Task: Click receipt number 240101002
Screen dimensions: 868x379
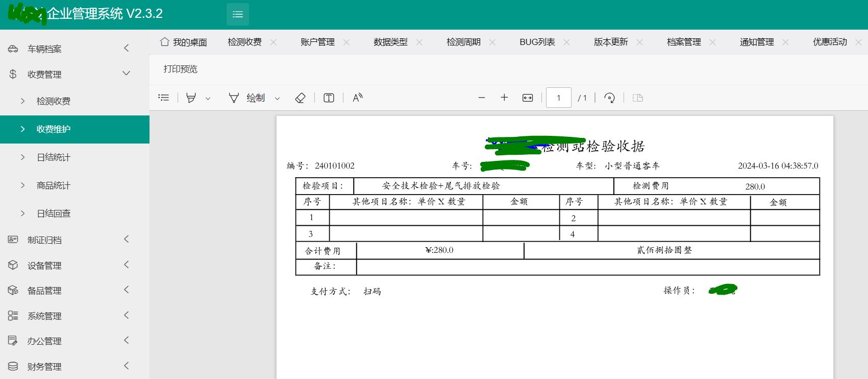Action: (x=335, y=165)
